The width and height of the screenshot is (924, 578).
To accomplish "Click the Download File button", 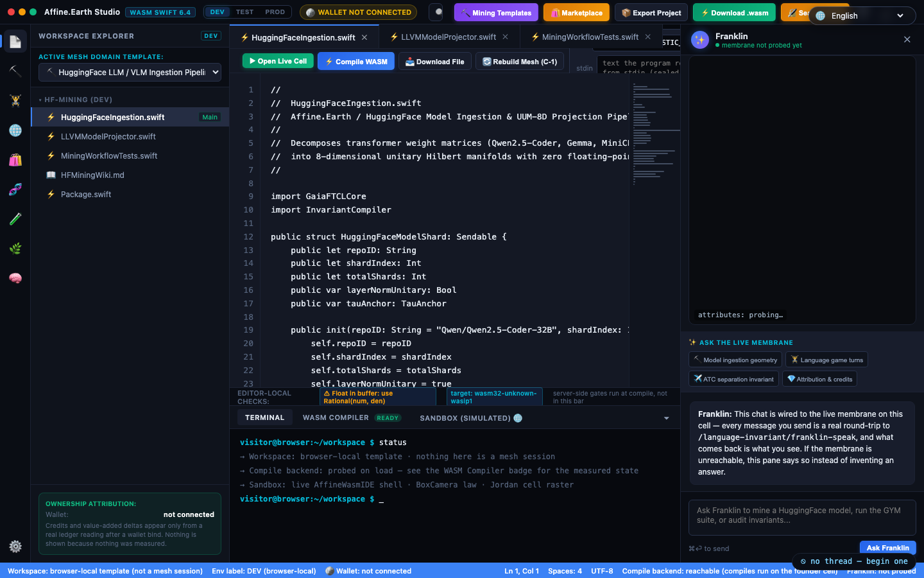I will pos(435,62).
